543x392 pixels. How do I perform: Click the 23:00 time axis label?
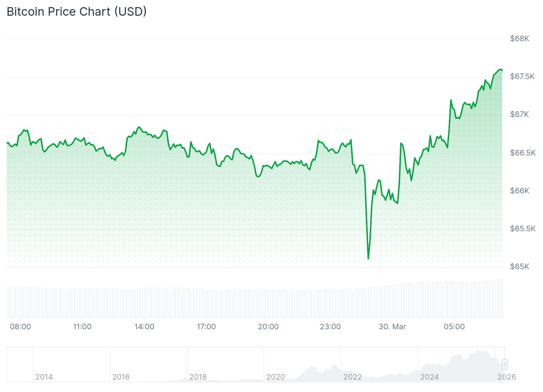pos(330,327)
